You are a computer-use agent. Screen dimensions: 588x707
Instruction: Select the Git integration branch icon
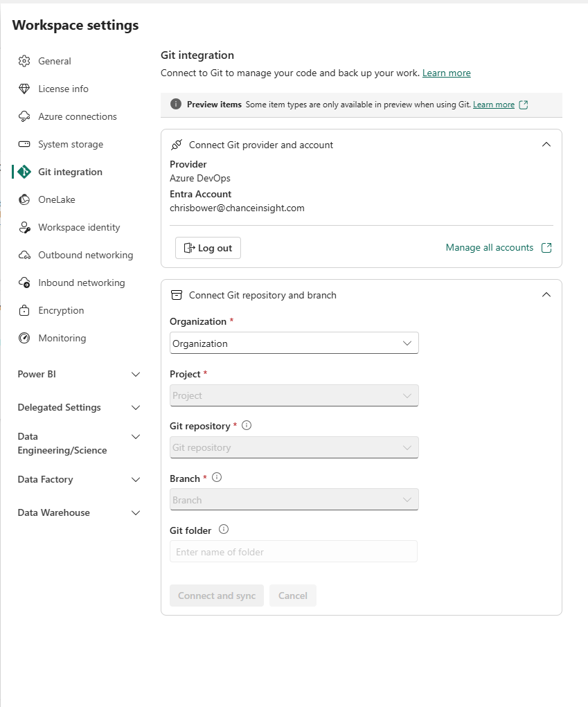(x=24, y=172)
